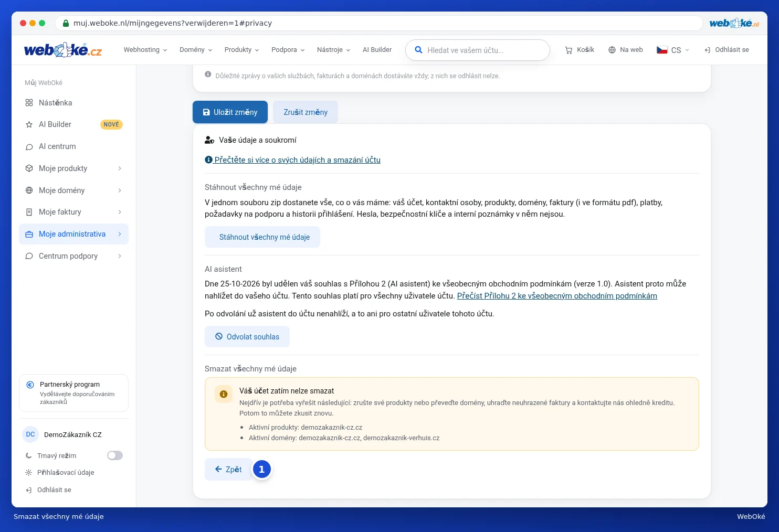
Task: Open link Přečtěte si více o svých údajích
Action: click(292, 160)
